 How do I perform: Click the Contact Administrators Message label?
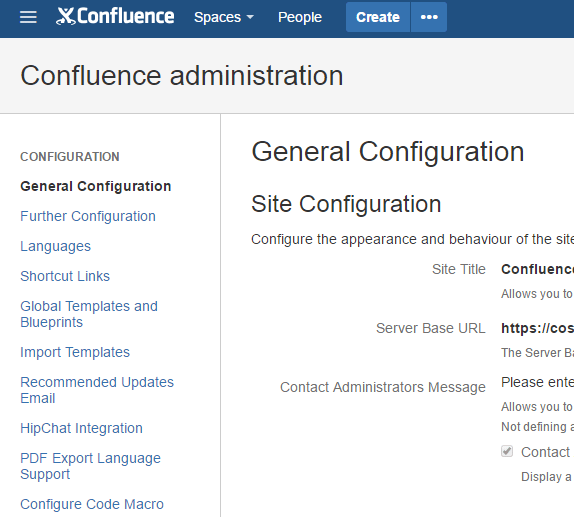[x=383, y=387]
